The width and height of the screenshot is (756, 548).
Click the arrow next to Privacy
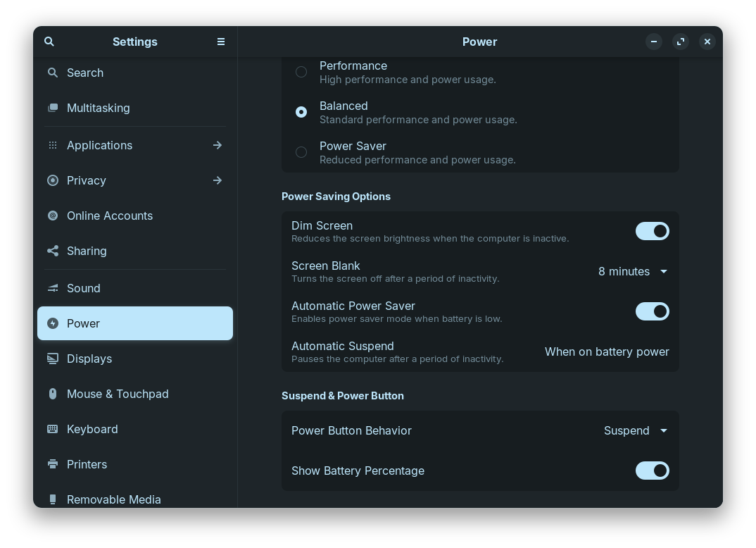(x=218, y=180)
